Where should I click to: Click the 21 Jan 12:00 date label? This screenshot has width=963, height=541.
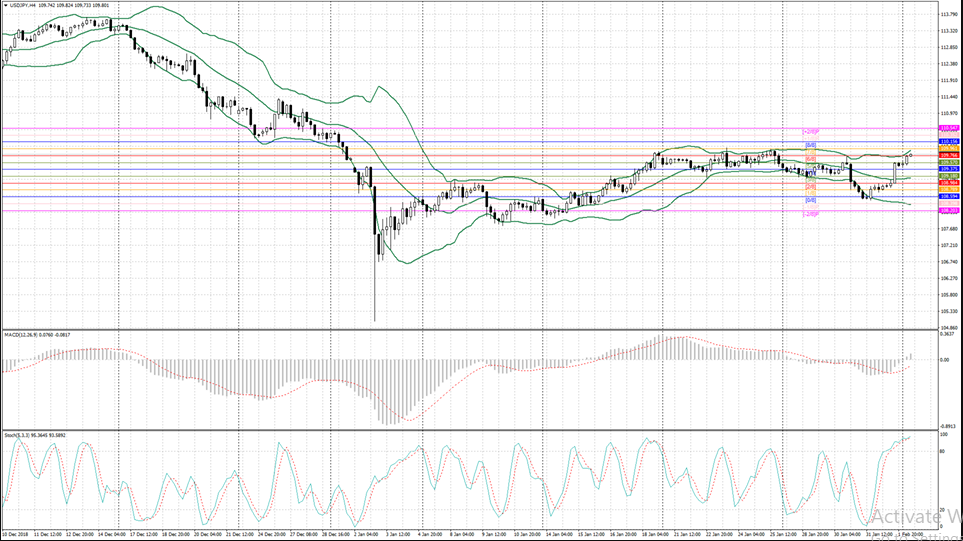click(688, 535)
